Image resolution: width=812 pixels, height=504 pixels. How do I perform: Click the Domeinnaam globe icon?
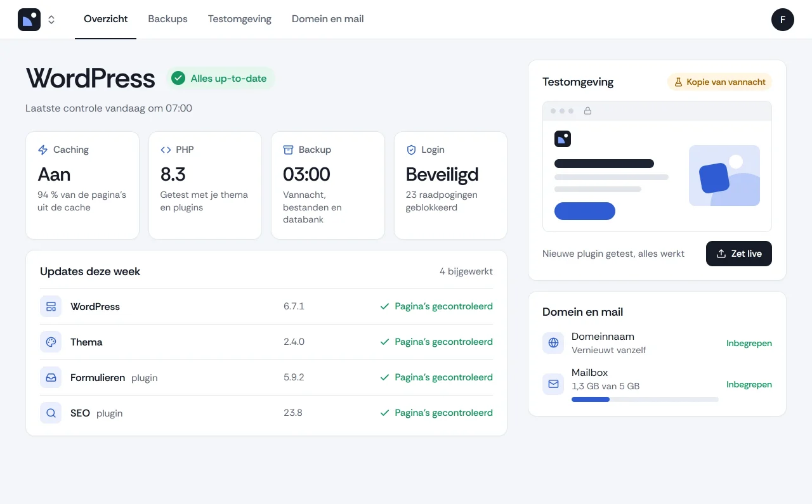click(x=553, y=343)
